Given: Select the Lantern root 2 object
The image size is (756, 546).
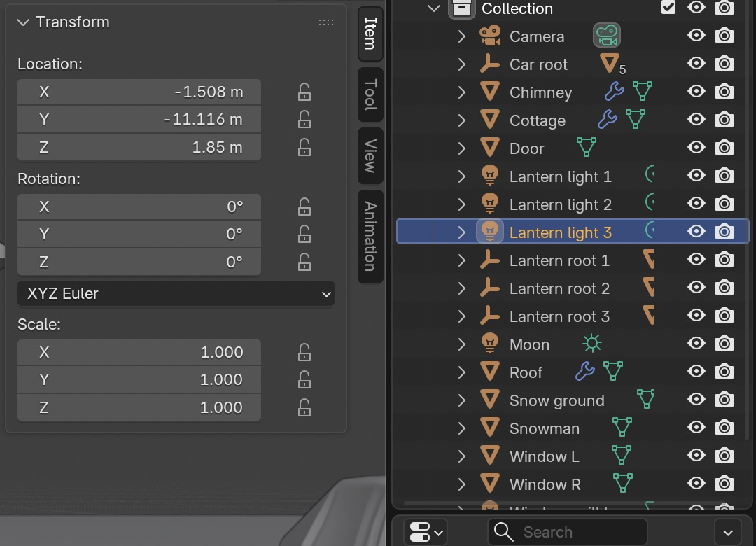Looking at the screenshot, I should 559,288.
